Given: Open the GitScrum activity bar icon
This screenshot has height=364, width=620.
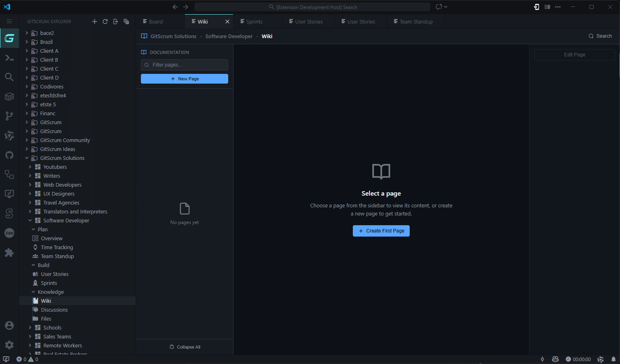Looking at the screenshot, I should coord(9,38).
